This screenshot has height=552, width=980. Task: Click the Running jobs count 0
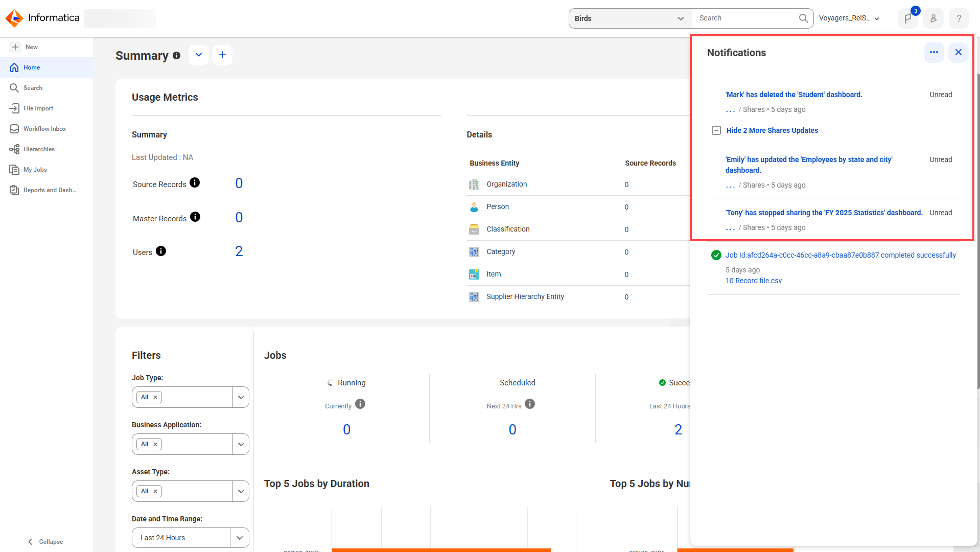pyautogui.click(x=346, y=429)
